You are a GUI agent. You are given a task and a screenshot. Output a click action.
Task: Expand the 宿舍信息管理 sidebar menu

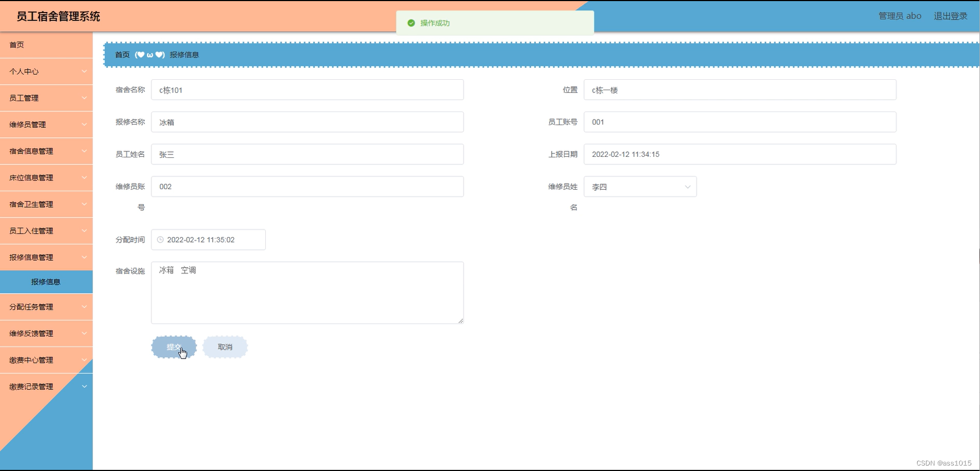coord(46,151)
